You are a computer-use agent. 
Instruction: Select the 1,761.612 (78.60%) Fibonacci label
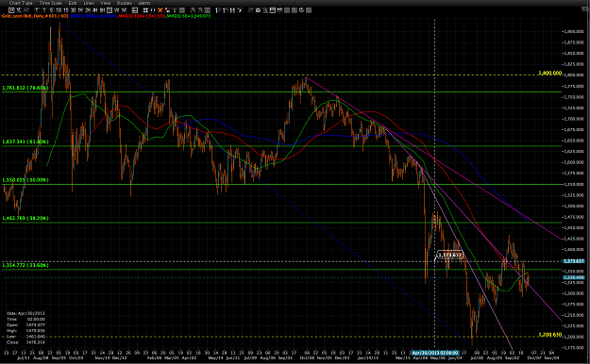(25, 88)
